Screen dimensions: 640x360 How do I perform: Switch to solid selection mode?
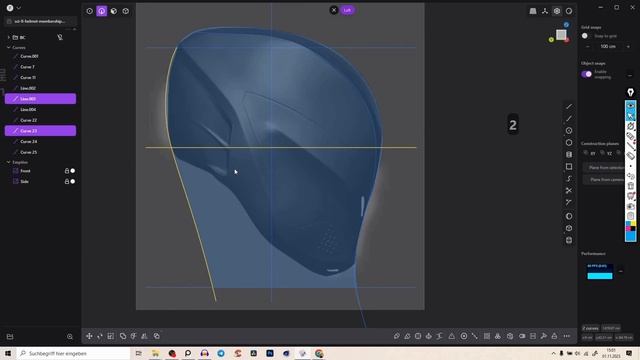click(126, 11)
